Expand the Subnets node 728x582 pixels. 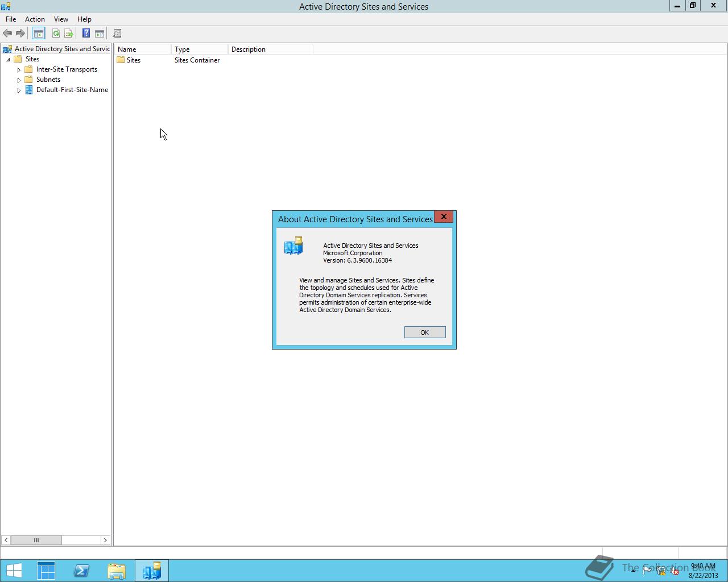tap(19, 80)
